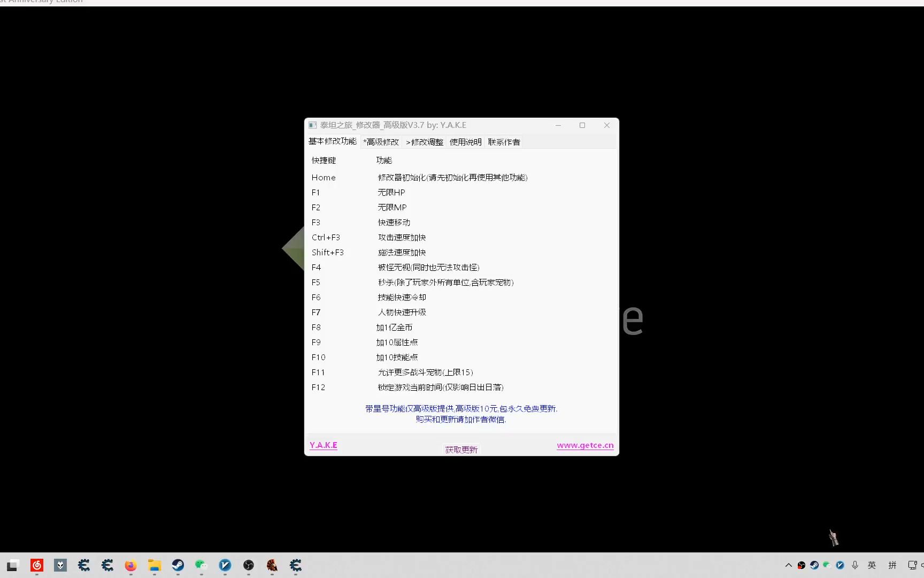Click the Ctrl+F3 hotkey label
The width and height of the screenshot is (924, 578).
(326, 238)
